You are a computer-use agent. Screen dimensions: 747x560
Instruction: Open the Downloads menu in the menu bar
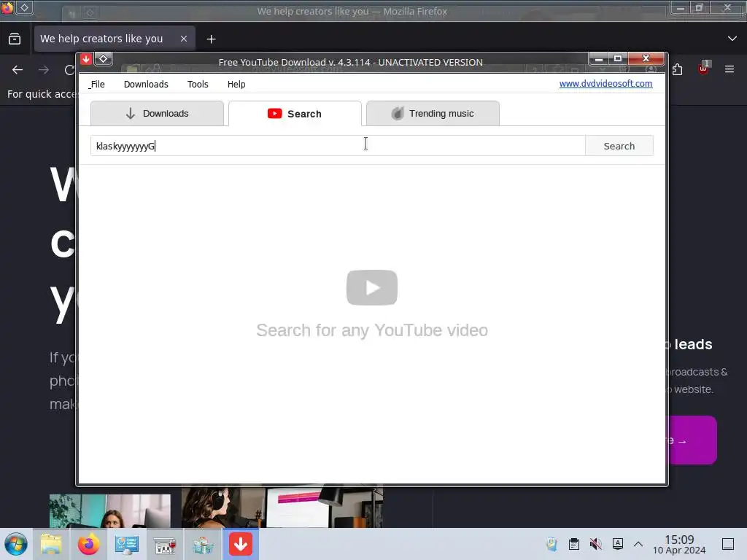tap(146, 85)
